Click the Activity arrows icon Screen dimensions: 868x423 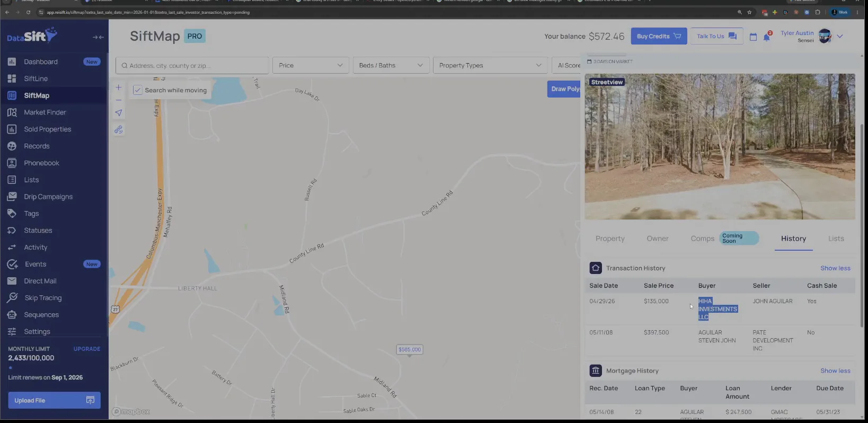click(x=12, y=248)
